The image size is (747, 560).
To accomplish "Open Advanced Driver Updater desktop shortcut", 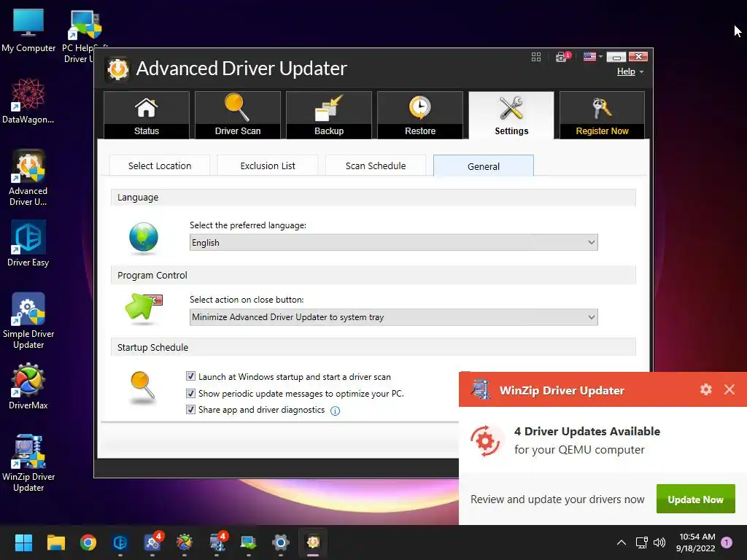I will tap(28, 178).
